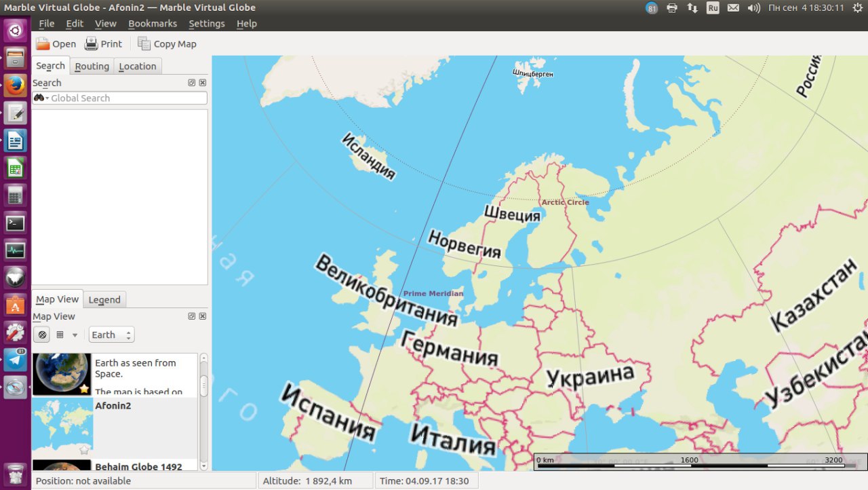Open the Settings menu
The height and width of the screenshot is (490, 868).
pyautogui.click(x=207, y=23)
